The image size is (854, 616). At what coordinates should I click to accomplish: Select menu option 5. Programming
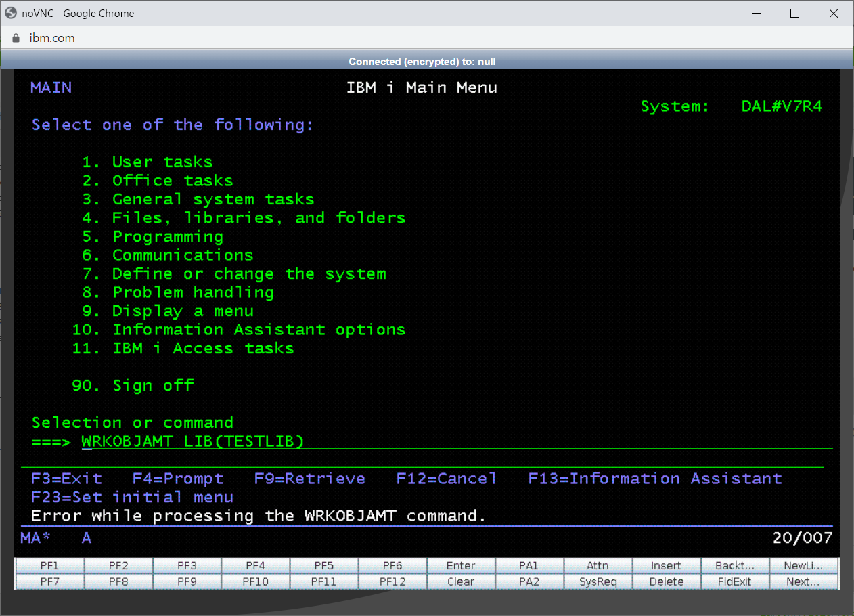[x=152, y=237]
